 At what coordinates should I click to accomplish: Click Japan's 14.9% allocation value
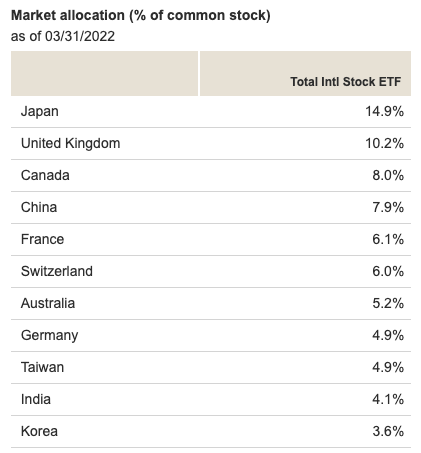click(x=384, y=111)
